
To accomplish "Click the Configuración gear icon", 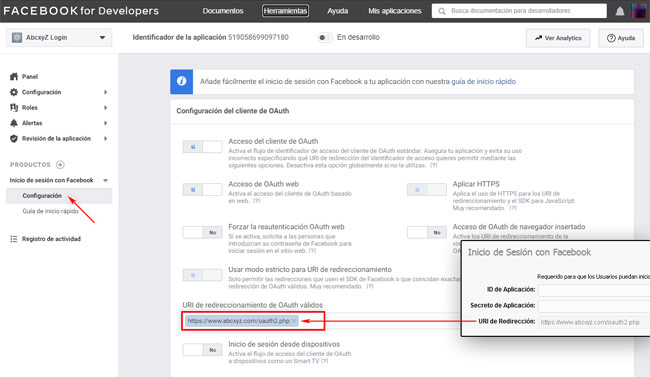I will coord(14,92).
